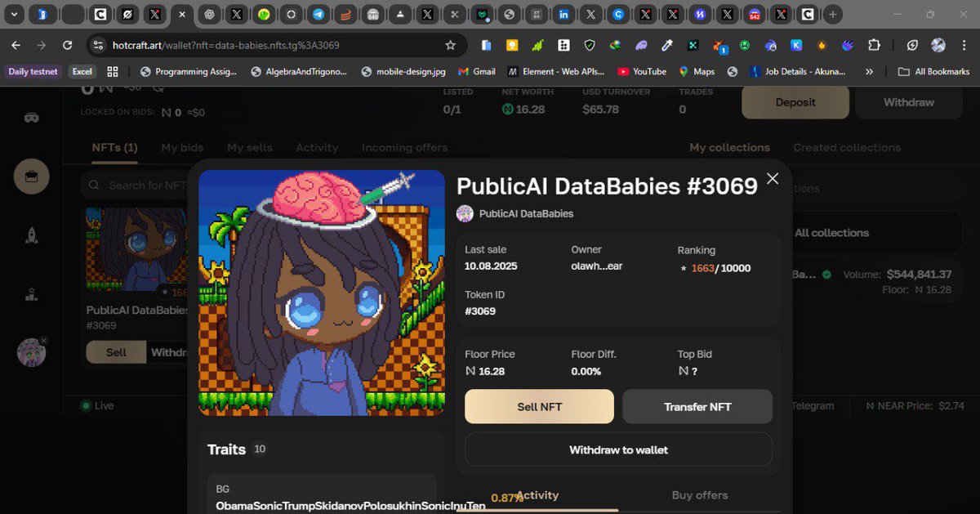Click Withdraw to wallet button
Viewport: 980px width, 514px height.
pos(618,449)
